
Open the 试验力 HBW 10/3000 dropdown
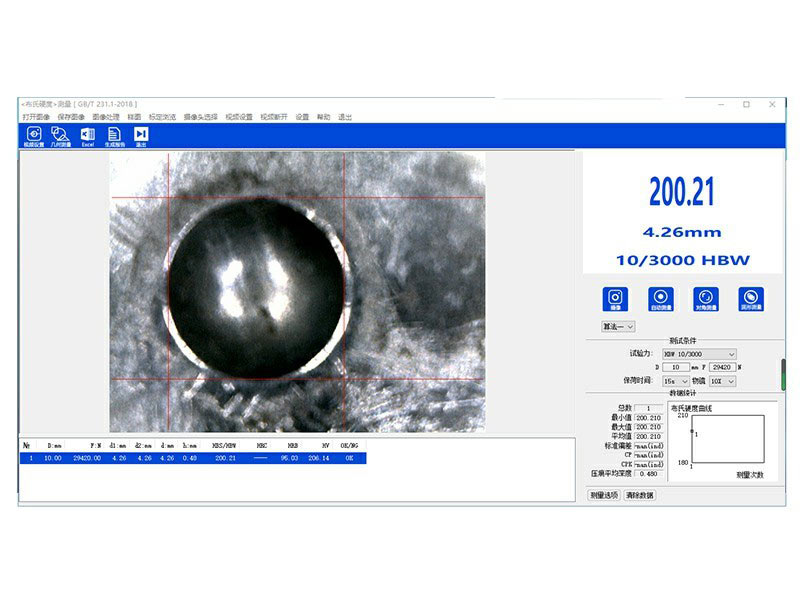[698, 354]
